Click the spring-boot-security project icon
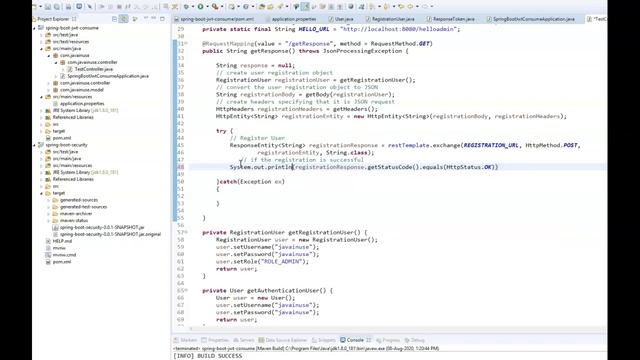Viewport: 640px width, 360px height. (41, 145)
